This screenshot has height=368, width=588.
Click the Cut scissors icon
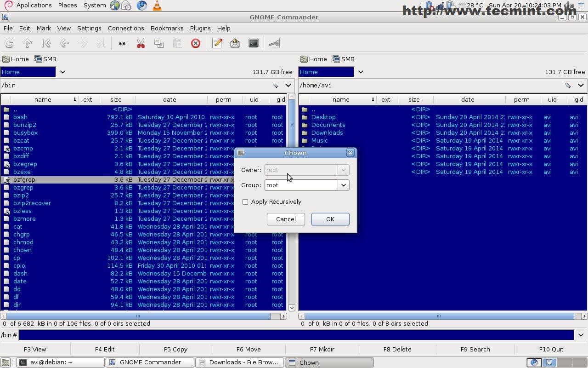[141, 43]
